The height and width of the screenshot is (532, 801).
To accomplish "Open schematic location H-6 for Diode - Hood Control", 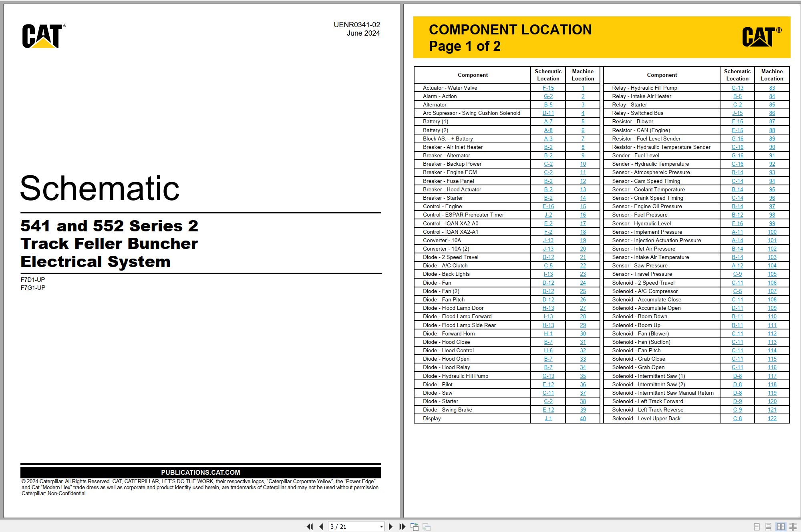I will point(548,351).
